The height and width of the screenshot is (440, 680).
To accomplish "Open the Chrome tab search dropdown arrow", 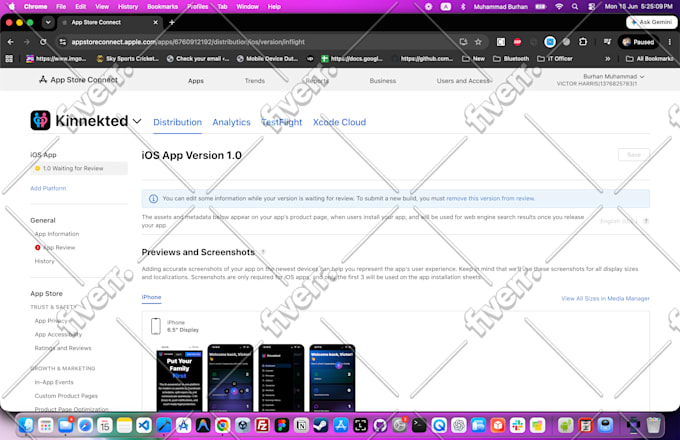I will (48, 22).
